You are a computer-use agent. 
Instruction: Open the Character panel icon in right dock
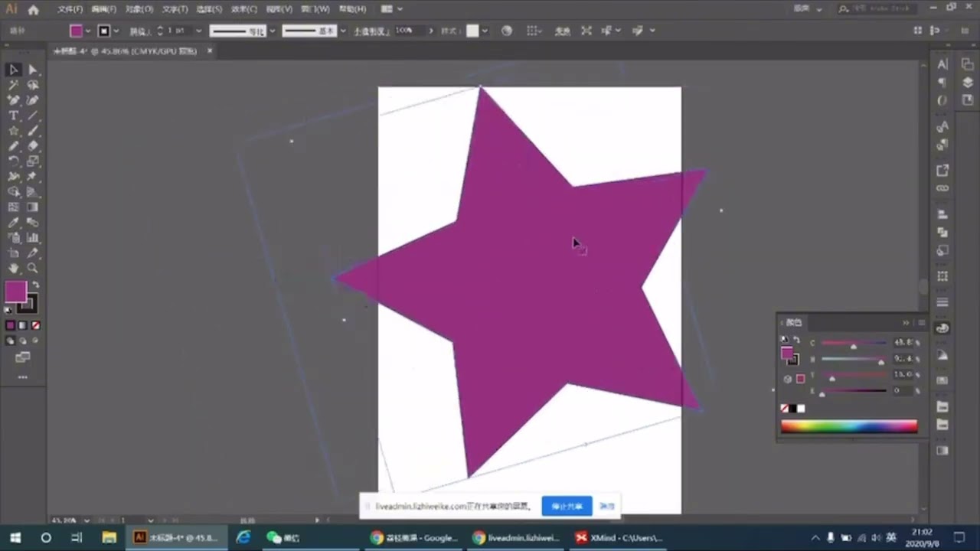coord(942,64)
